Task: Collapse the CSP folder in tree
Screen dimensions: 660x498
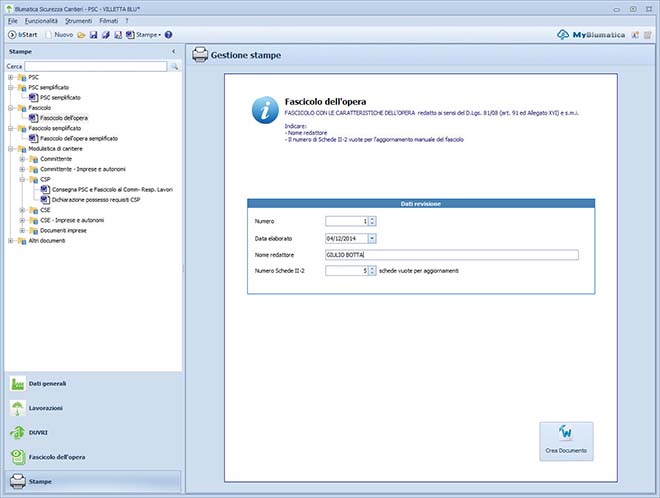Action: (22, 179)
